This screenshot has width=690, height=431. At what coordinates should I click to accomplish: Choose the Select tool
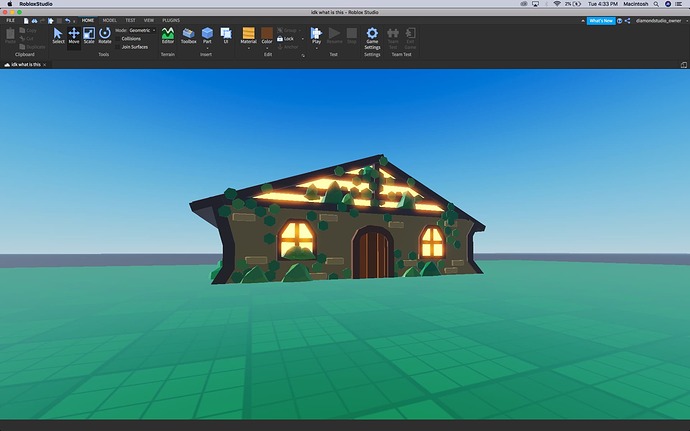[x=58, y=36]
